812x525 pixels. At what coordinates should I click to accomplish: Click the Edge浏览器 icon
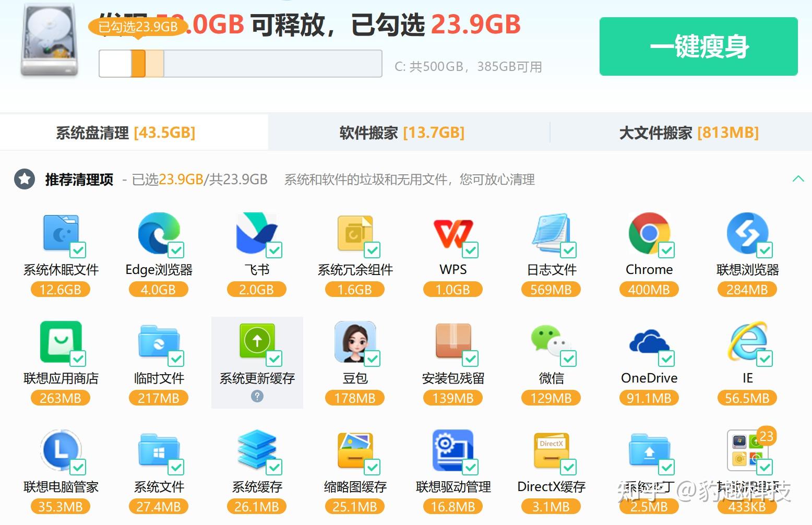159,234
